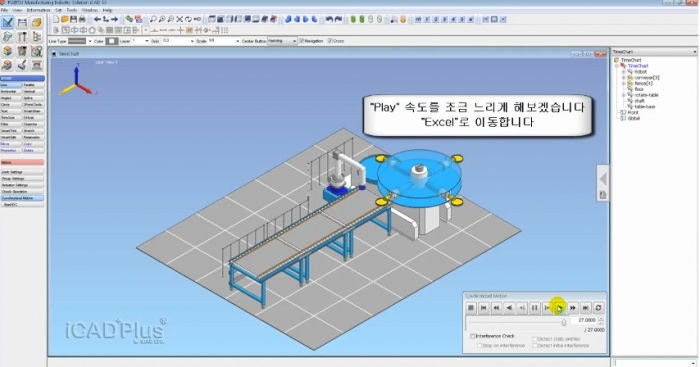The image size is (700, 367).
Task: Expand the fence tree node
Action: [624, 83]
